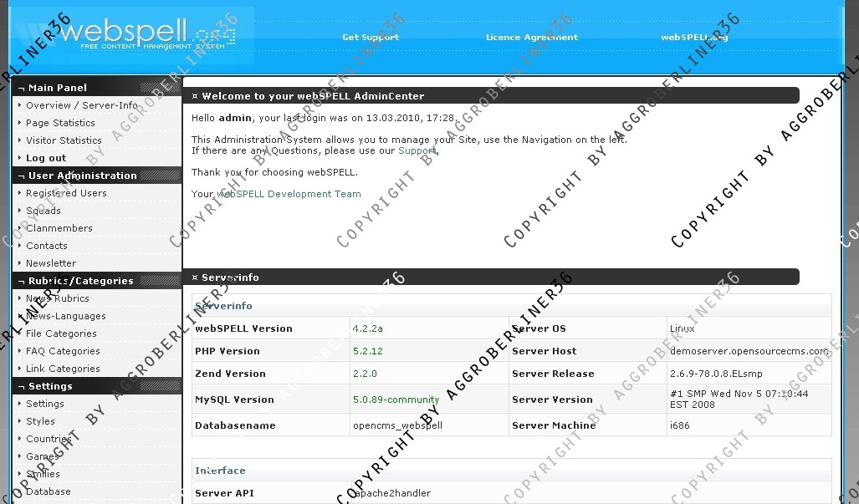This screenshot has height=504, width=859.
Task: Click server release 2.6.9-78.0.8.ELsmp
Action: click(x=716, y=374)
